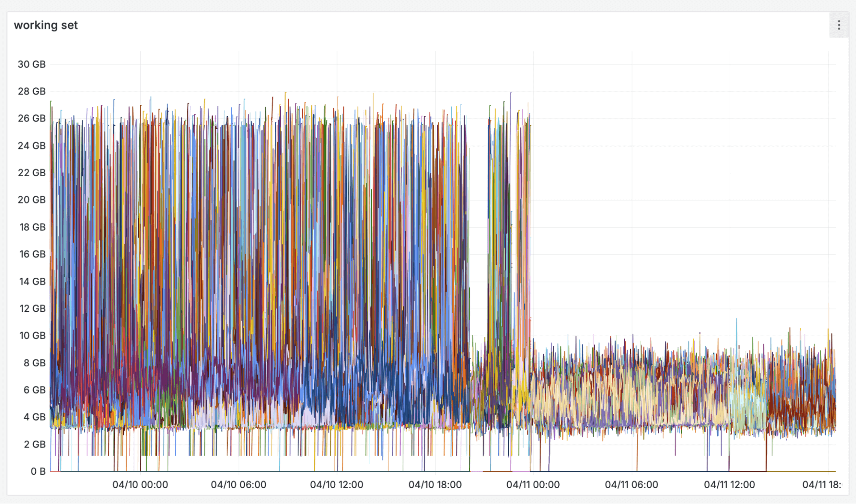The image size is (856, 504).
Task: Open the working set title dropdown menu
Action: coord(45,25)
